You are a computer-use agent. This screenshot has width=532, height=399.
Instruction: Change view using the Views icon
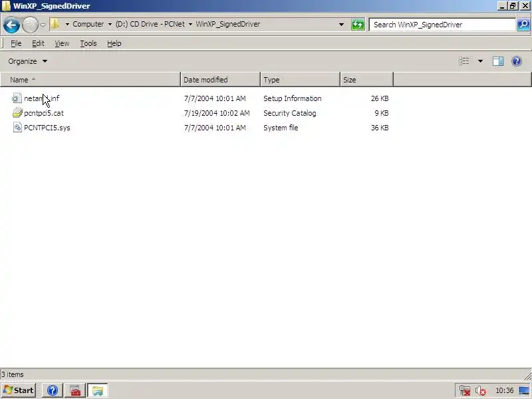[464, 61]
